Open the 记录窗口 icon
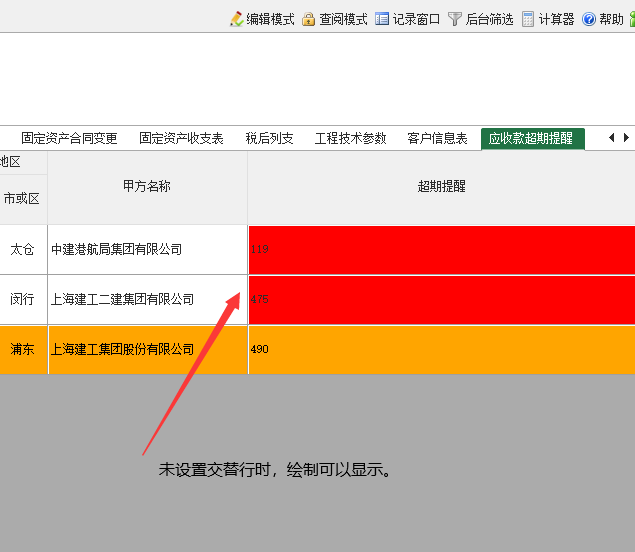The width and height of the screenshot is (635, 552). coord(381,19)
